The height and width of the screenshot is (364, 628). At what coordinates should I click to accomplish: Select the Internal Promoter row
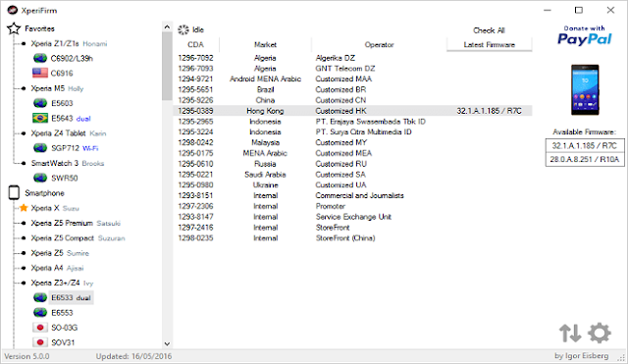coord(352,206)
